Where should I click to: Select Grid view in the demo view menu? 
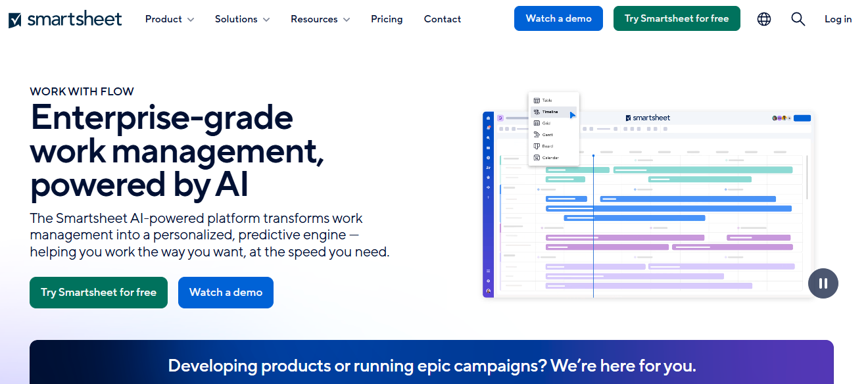tap(554, 123)
